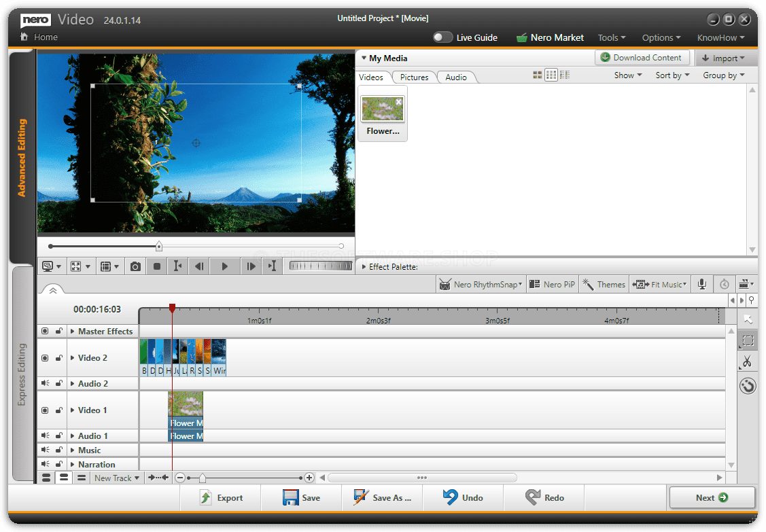Open the KnowHow menu
This screenshot has height=532, width=766.
coord(721,37)
